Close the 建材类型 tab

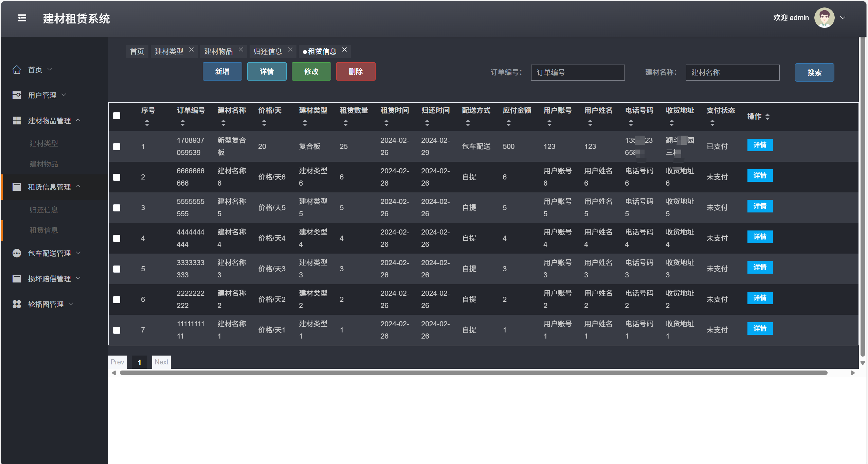tap(192, 50)
